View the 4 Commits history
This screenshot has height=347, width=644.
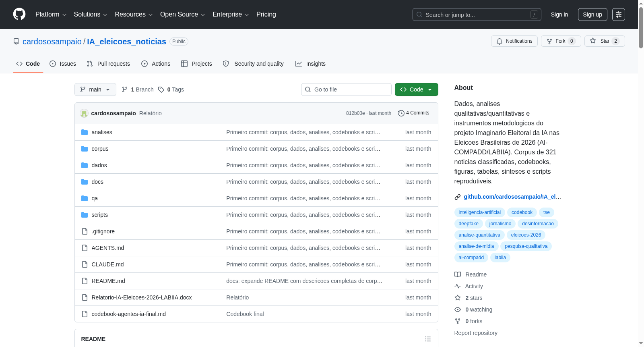[x=414, y=113]
